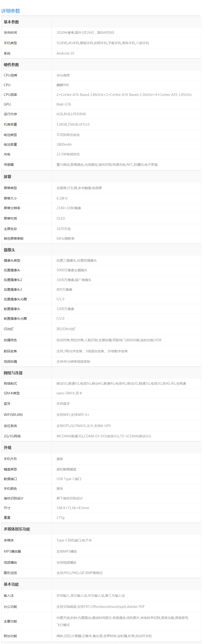Click the 6.1英寸 screen size value
This screenshot has width=202, height=644.
pos(62,198)
